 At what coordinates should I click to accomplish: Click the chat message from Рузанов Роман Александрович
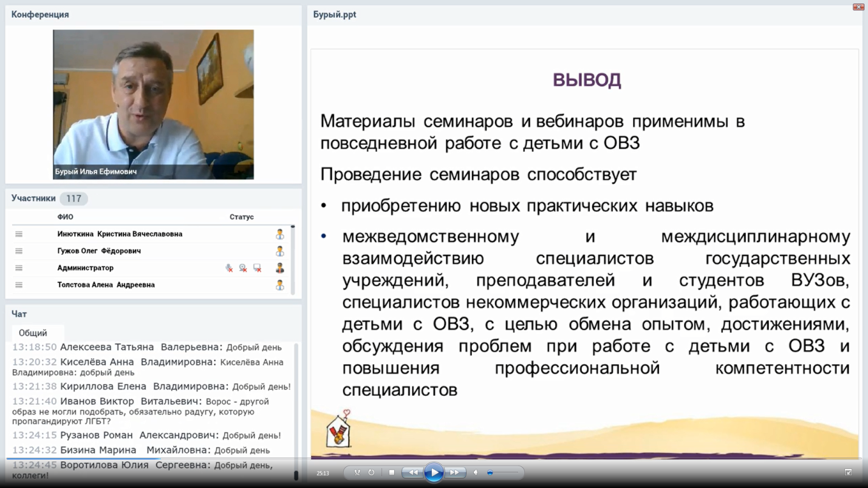(x=146, y=435)
